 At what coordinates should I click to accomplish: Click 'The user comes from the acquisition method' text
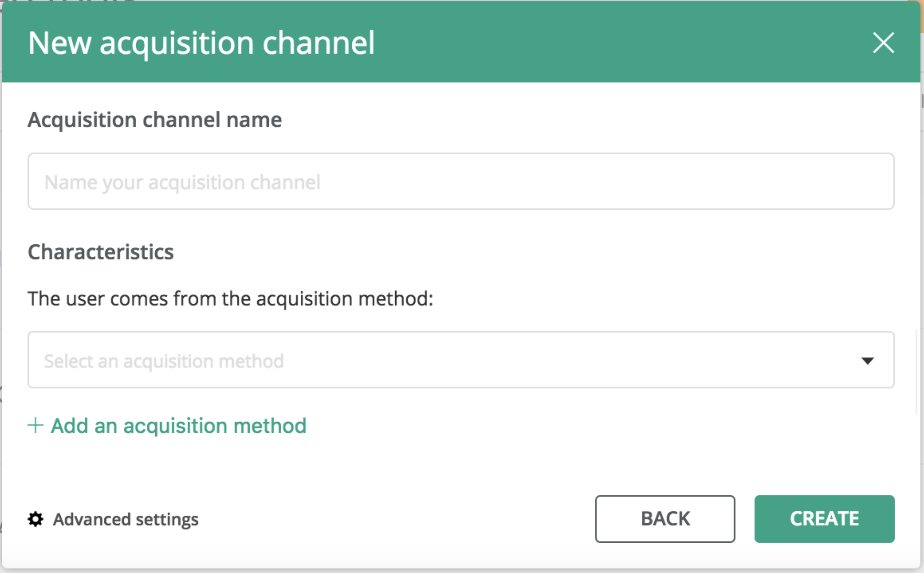click(231, 298)
